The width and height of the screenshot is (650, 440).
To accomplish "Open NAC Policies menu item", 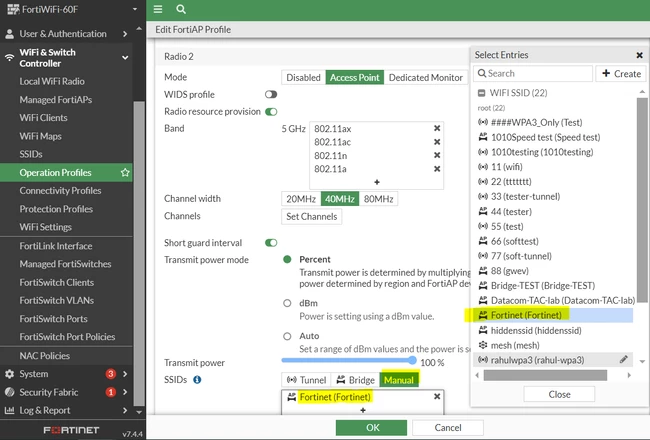I will 44,355.
